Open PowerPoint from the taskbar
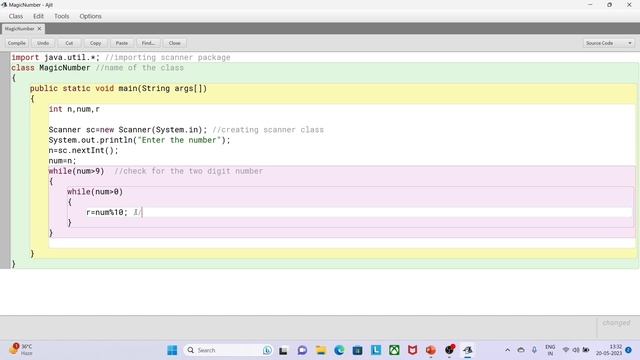 click(x=431, y=350)
